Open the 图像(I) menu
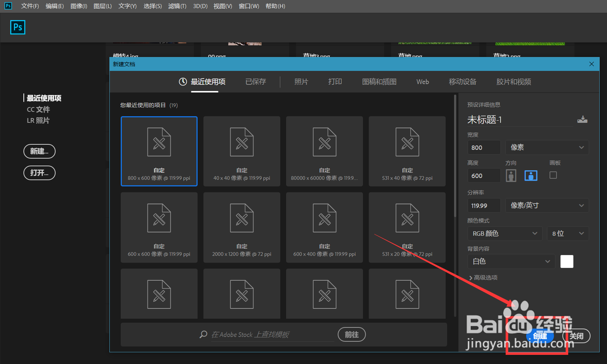Image resolution: width=607 pixels, height=364 pixels. point(79,6)
